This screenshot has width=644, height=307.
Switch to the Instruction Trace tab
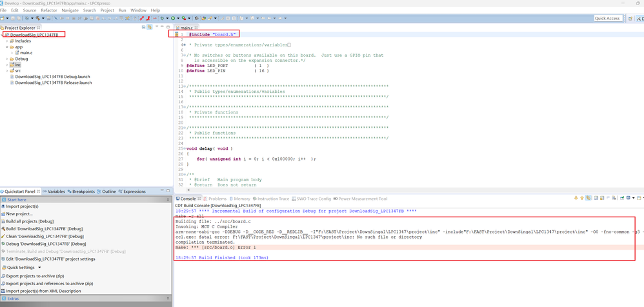(271, 199)
